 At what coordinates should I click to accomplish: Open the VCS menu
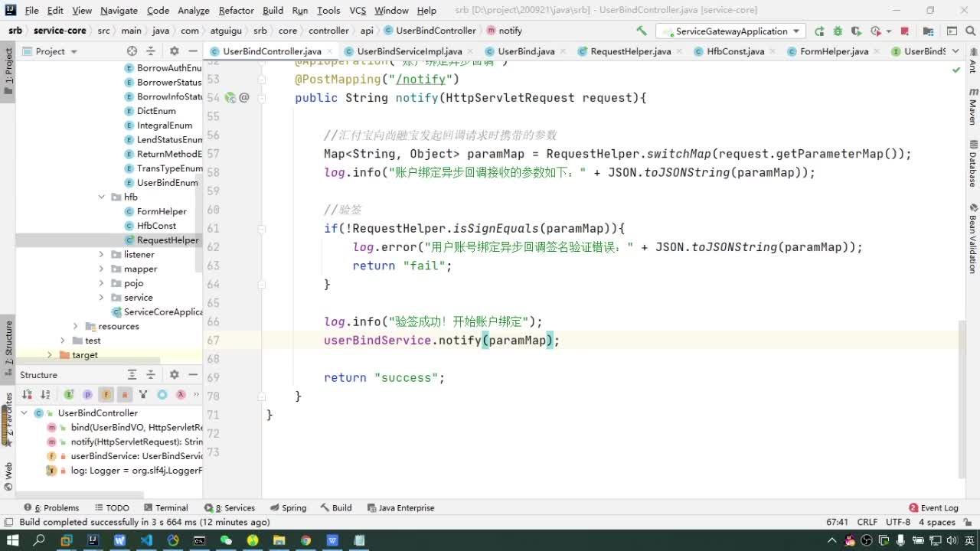coord(358,10)
